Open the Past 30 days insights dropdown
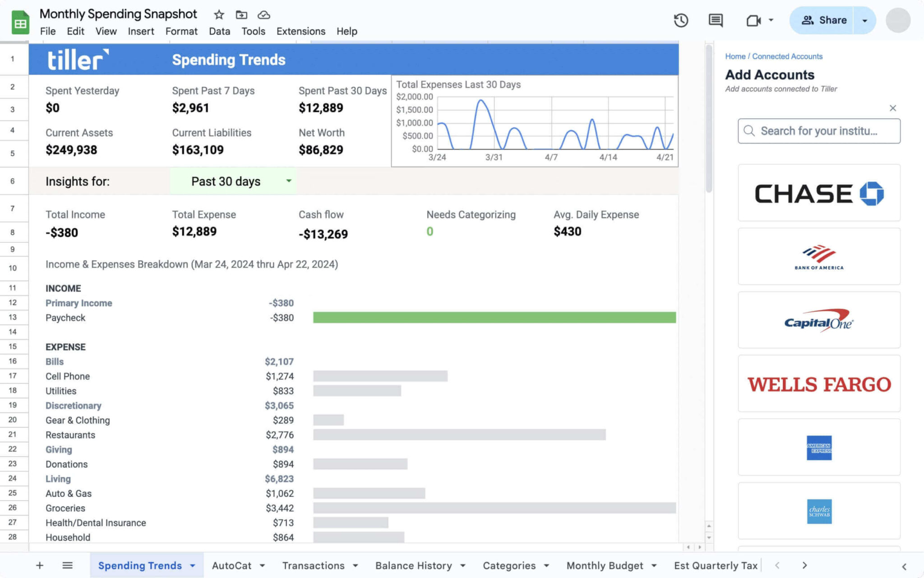This screenshot has width=924, height=578. 289,181
